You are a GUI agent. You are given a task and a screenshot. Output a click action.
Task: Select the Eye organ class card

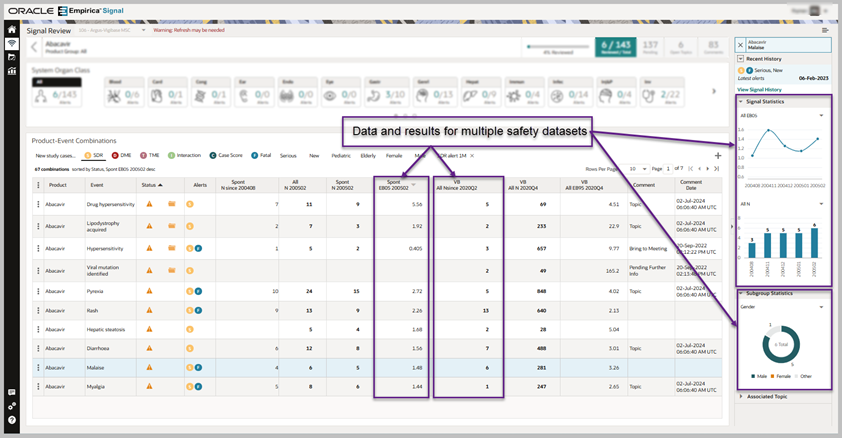tap(341, 92)
